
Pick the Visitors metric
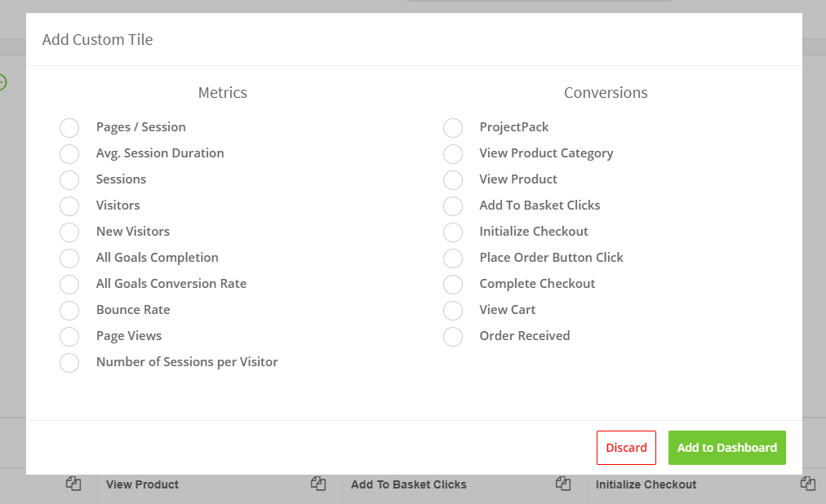point(69,206)
